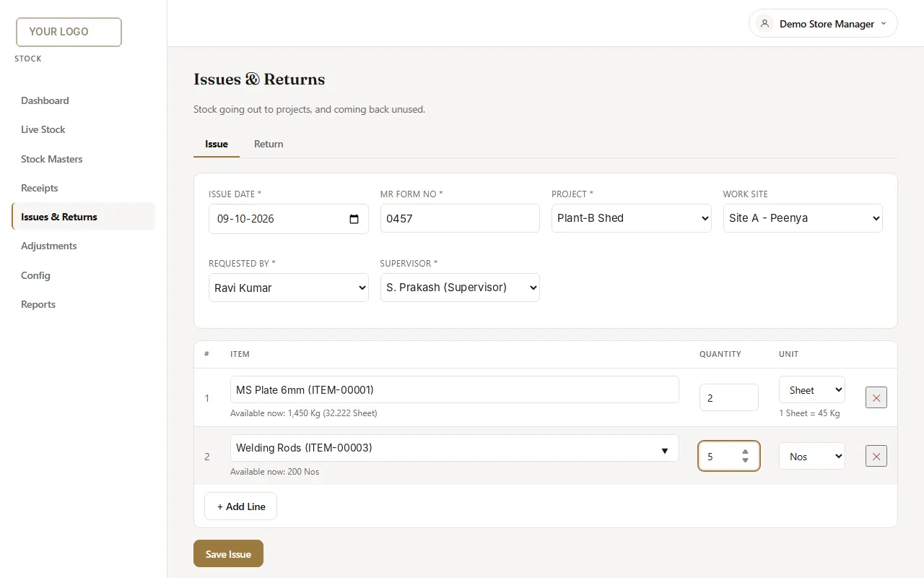This screenshot has width=924, height=578.
Task: Go to Dashboard in the sidebar
Action: [x=83, y=100]
